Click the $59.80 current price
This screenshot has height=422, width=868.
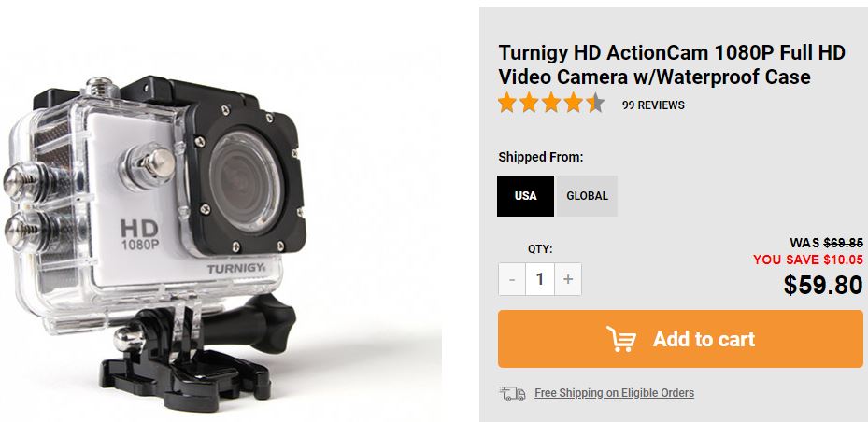[x=823, y=285]
